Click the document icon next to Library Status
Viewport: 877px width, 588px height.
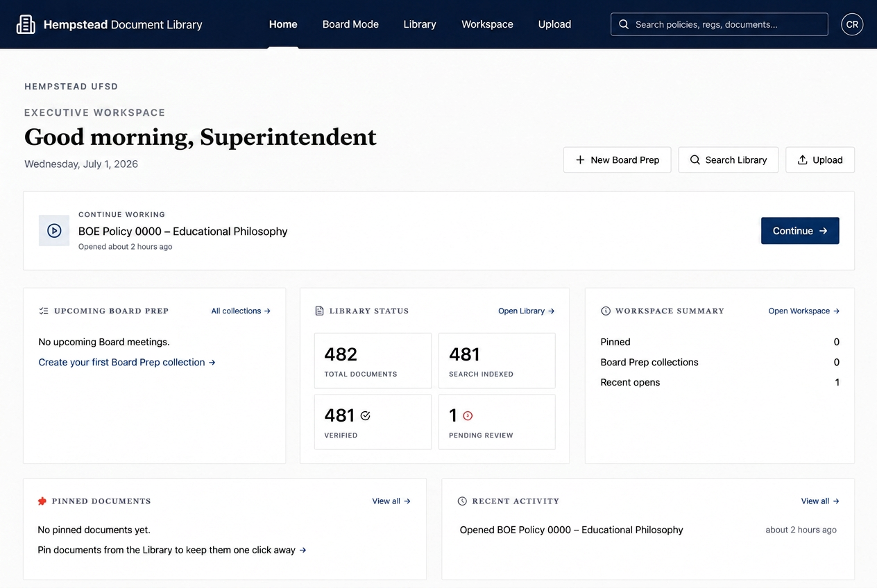319,311
